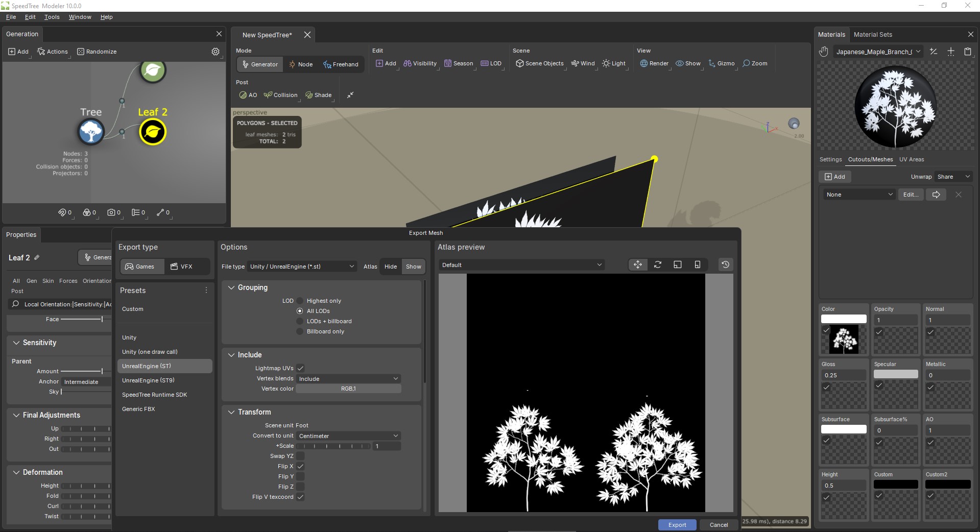This screenshot has height=532, width=980.
Task: Click the Gloss value field
Action: click(844, 375)
